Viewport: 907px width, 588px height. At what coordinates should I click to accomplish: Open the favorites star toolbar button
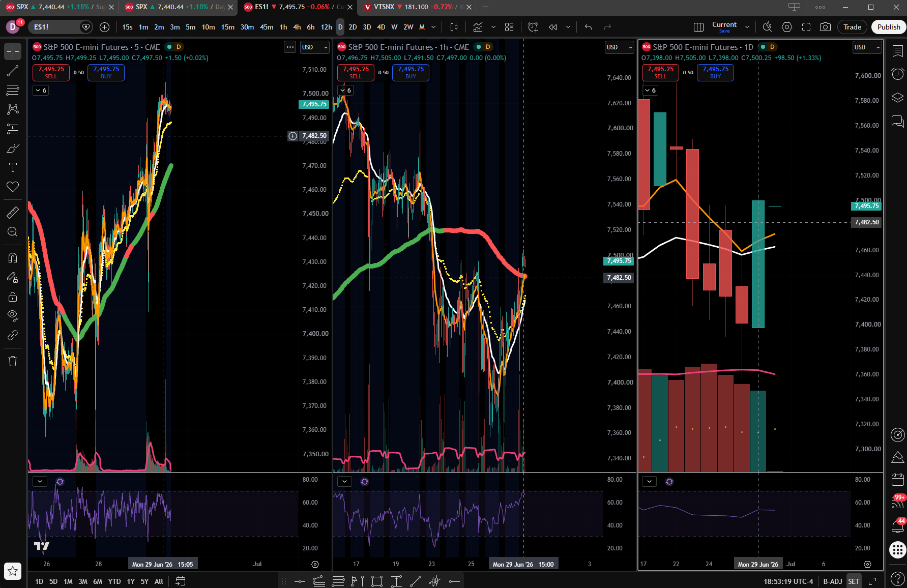click(x=13, y=571)
